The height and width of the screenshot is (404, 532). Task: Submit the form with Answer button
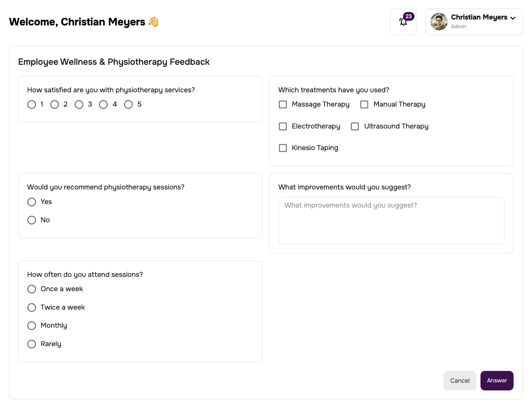coord(497,380)
